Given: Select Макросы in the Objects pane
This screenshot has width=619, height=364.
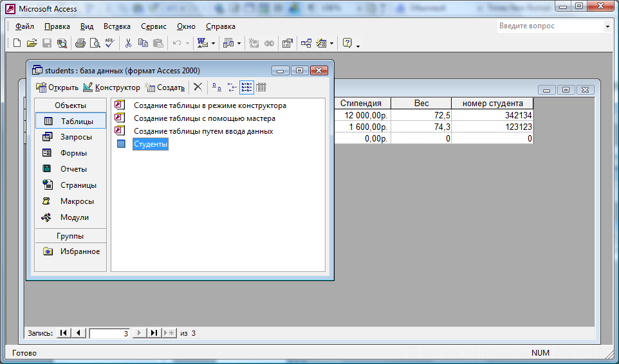Looking at the screenshot, I should 71,201.
